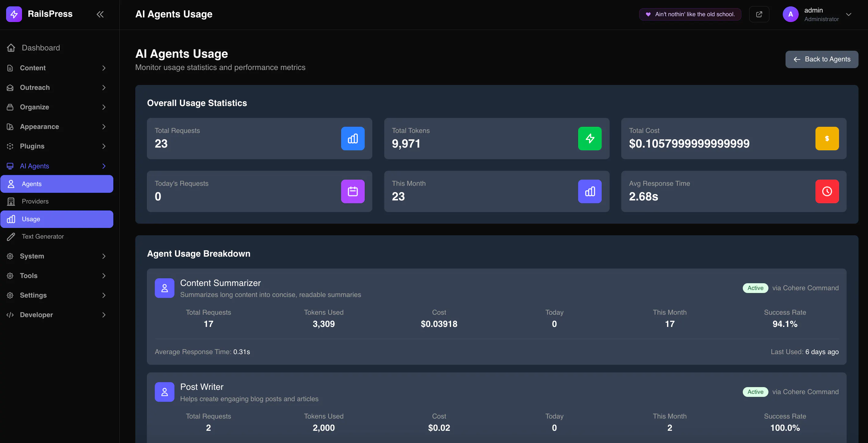Click the blue chart icon on Total Requests
This screenshot has width=868, height=443.
(x=352, y=139)
